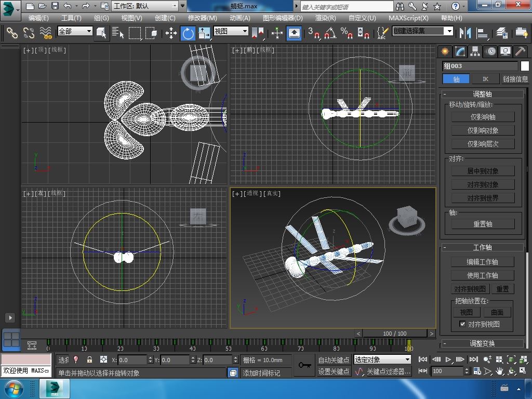
Task: Select the Unlink Selection tool
Action: [29, 33]
